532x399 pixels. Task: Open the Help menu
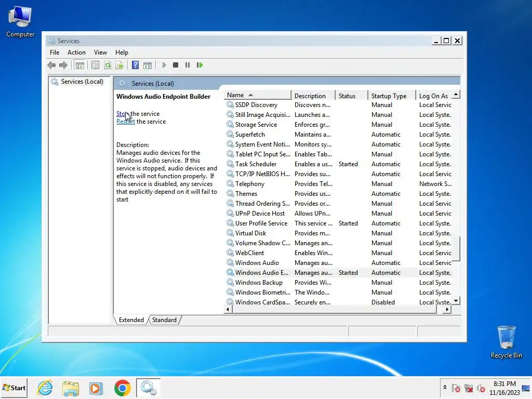[x=122, y=52]
